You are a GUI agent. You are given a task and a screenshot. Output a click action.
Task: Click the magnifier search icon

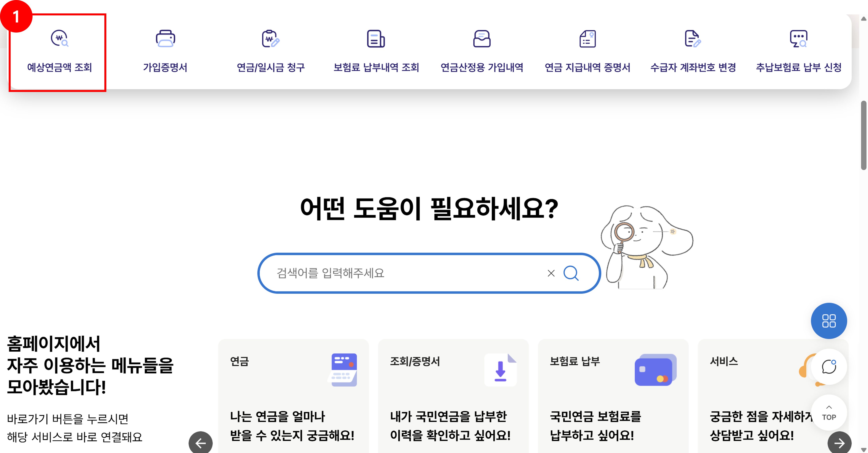click(x=571, y=273)
